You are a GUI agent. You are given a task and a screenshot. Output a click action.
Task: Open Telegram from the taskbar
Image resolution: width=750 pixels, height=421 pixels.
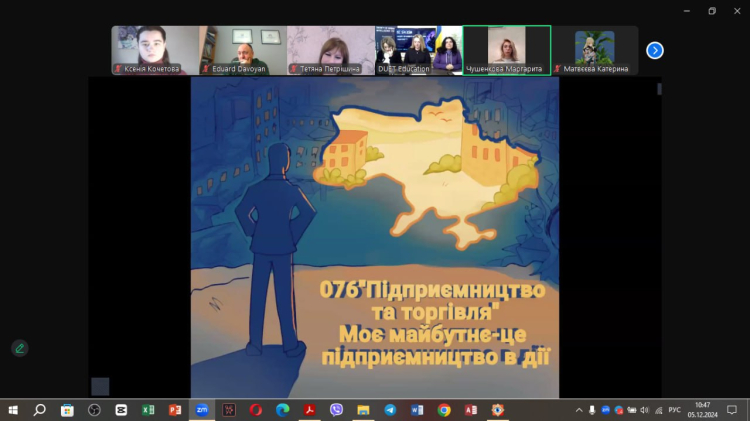(390, 410)
